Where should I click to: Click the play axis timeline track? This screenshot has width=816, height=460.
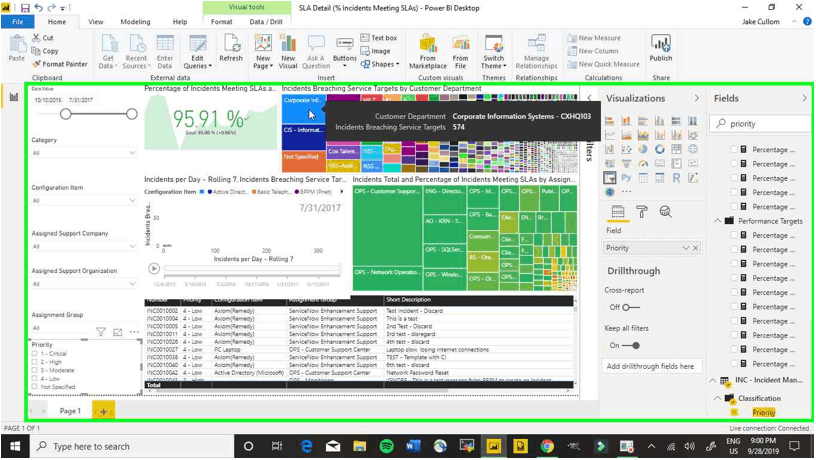[x=252, y=269]
